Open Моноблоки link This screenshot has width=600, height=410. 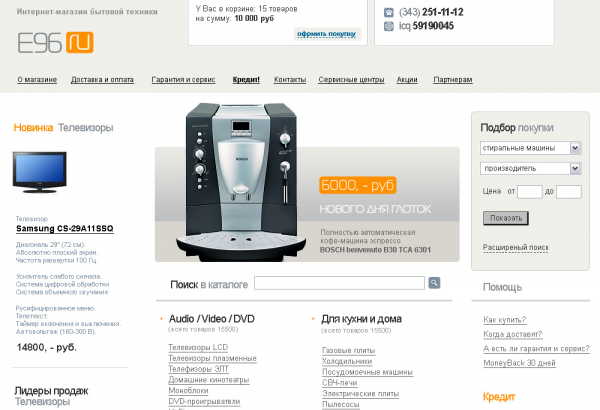[x=188, y=390]
